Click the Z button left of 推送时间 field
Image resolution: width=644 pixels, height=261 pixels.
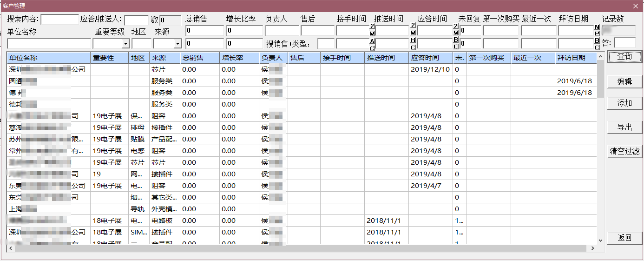point(372,26)
